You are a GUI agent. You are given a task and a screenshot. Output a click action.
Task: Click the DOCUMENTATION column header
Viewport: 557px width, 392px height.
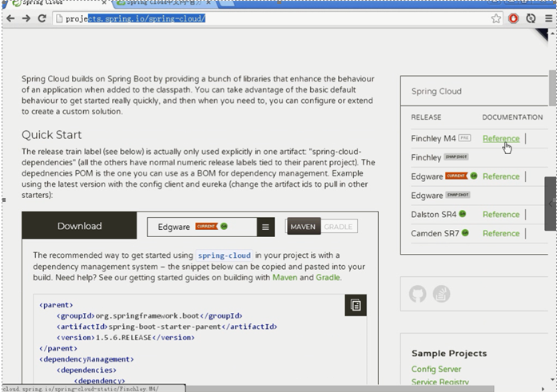pyautogui.click(x=512, y=117)
